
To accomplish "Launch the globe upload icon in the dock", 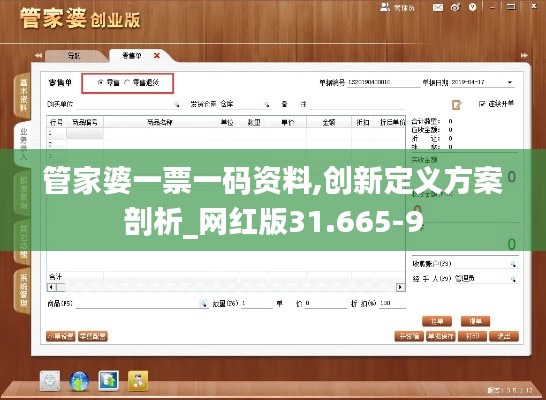I will [79, 381].
